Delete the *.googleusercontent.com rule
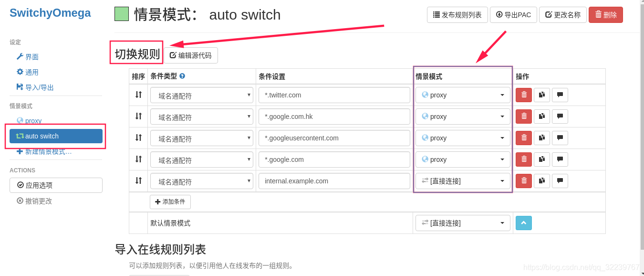 523,138
